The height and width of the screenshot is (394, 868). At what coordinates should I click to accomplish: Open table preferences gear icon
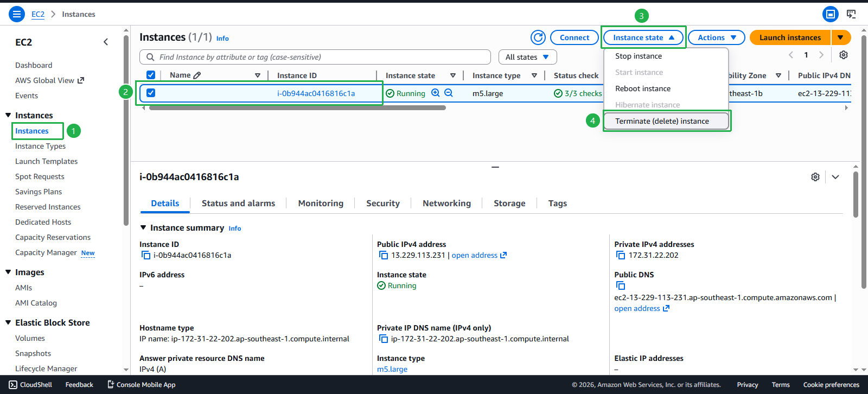click(844, 55)
